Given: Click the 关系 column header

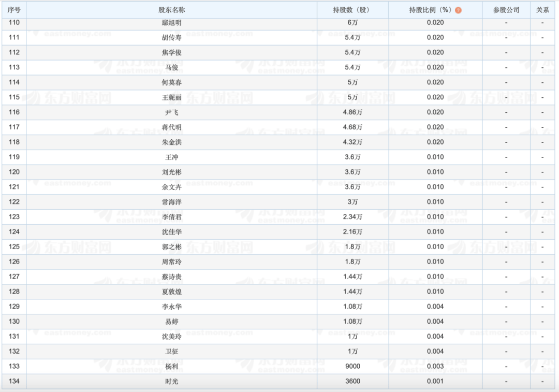Looking at the screenshot, I should click(x=542, y=10).
